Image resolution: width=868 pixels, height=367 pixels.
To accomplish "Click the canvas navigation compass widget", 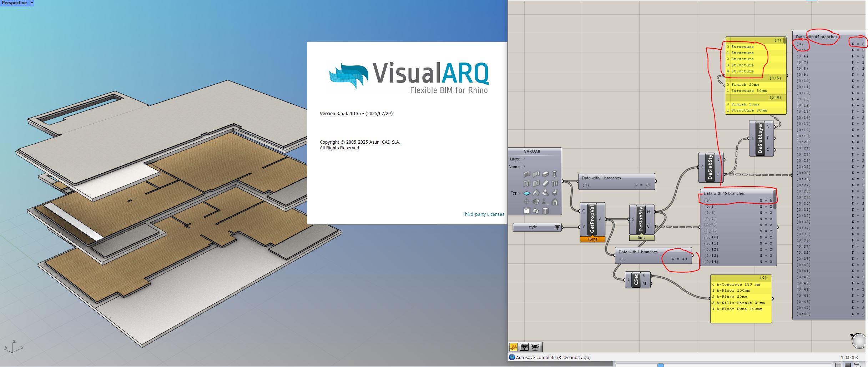I will pos(859,341).
